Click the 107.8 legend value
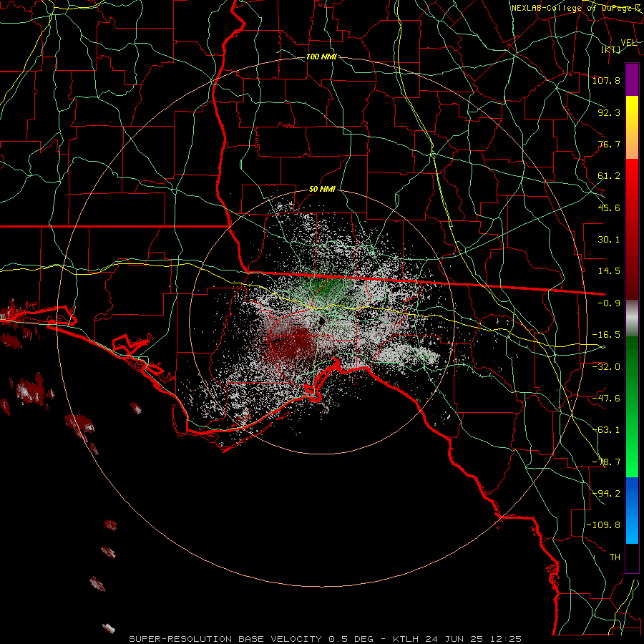644x644 pixels. click(606, 80)
